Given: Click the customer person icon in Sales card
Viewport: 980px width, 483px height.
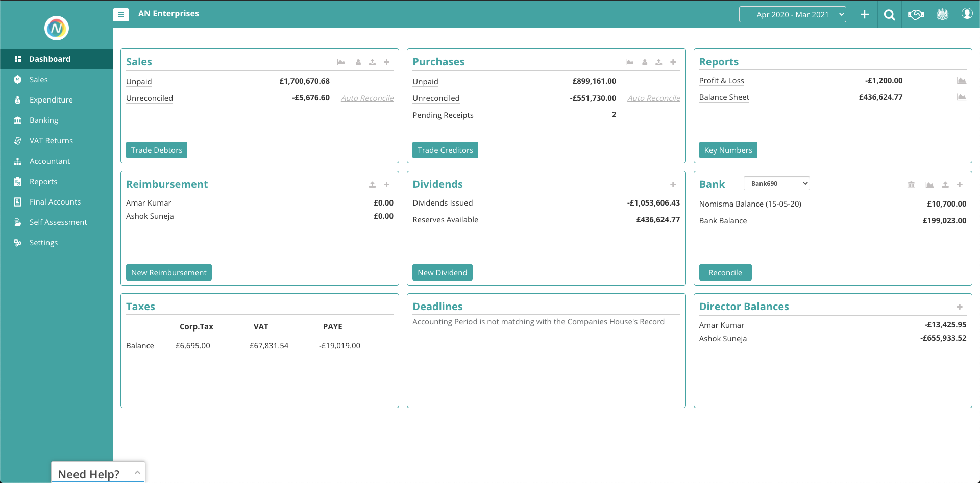Looking at the screenshot, I should 358,62.
